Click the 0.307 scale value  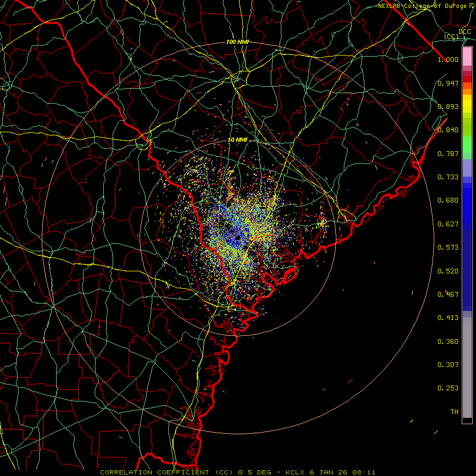coord(448,365)
